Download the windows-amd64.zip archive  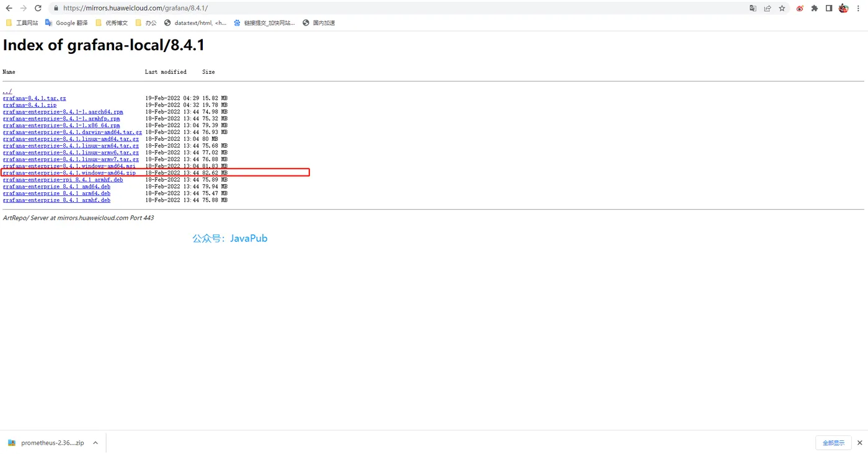[69, 173]
